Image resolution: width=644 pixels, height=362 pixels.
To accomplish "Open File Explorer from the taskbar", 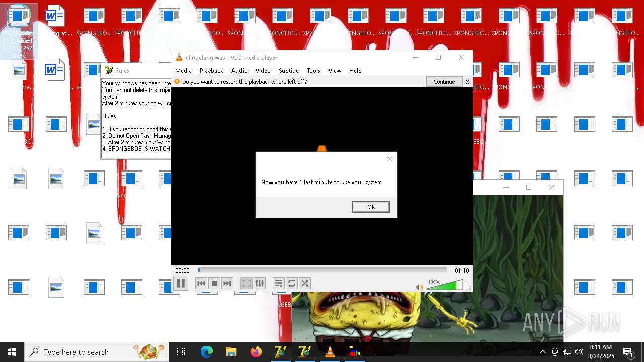I will coord(231,352).
